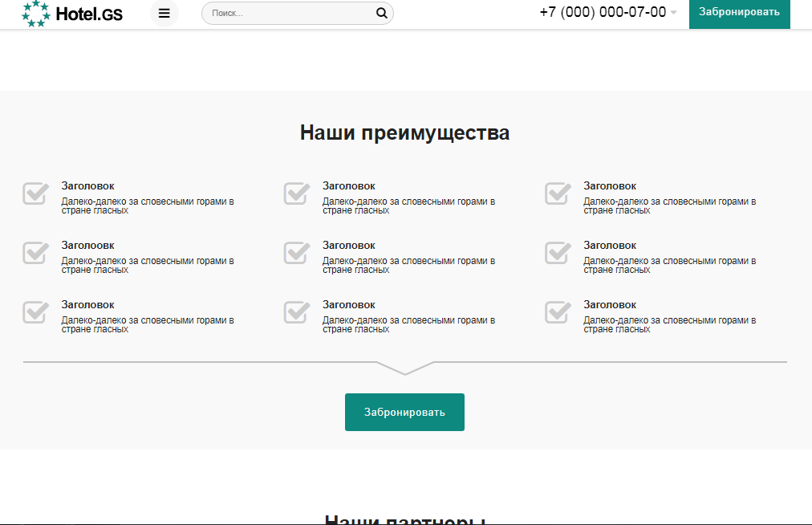Click checkmark icon beside misspelled "Заголоовк" heading

pyautogui.click(x=35, y=253)
